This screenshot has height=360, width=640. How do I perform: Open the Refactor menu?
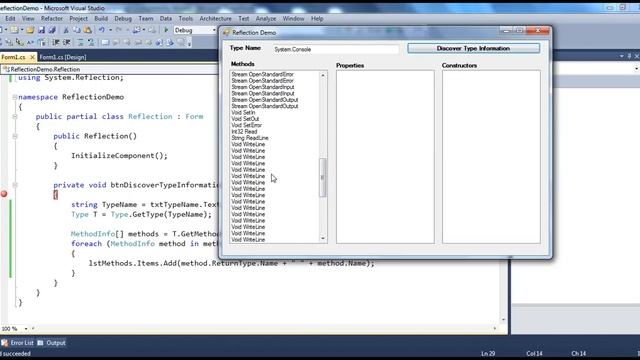click(x=52, y=19)
